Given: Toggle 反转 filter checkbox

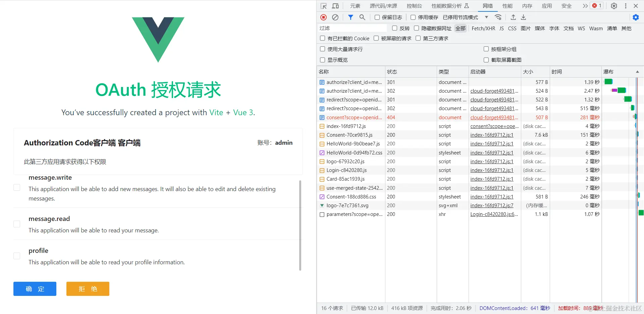Looking at the screenshot, I should pyautogui.click(x=394, y=28).
